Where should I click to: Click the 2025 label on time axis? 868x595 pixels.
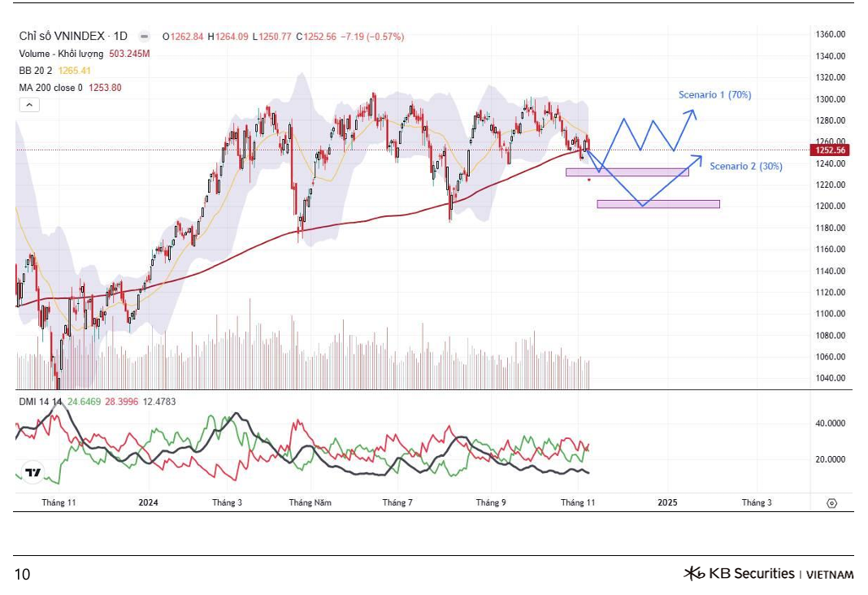click(x=667, y=503)
